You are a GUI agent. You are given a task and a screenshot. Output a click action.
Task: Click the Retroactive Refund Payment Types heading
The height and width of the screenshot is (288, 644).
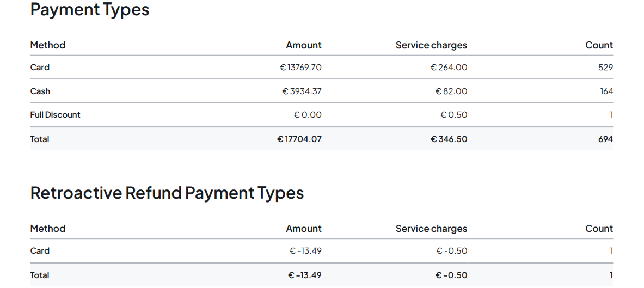point(167,193)
